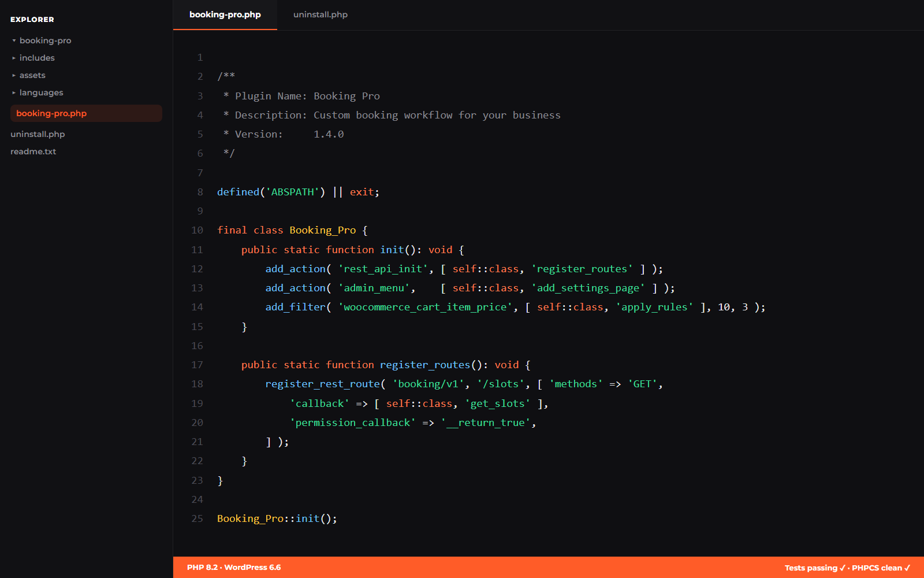Click the init() function declaration

point(353,250)
